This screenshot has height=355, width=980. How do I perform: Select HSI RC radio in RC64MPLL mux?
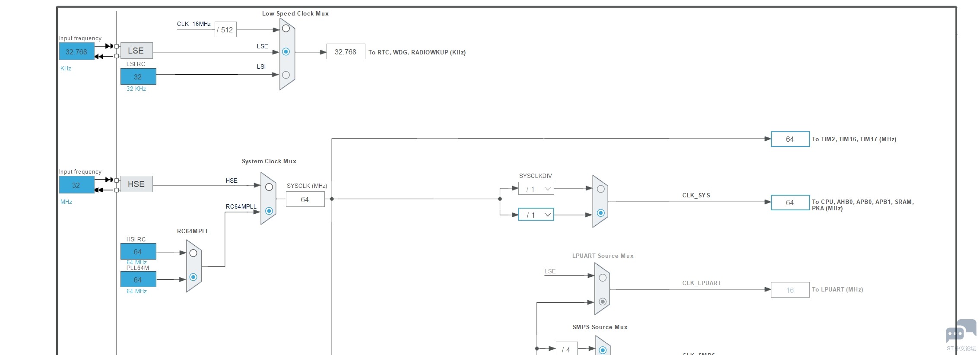coord(193,253)
